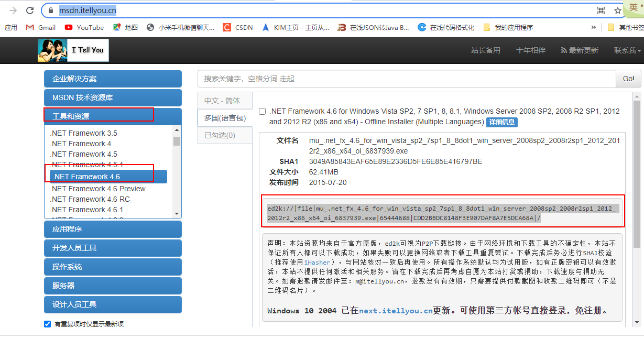Click the SHA1 hash value
The width and height of the screenshot is (644, 339).
point(396,161)
